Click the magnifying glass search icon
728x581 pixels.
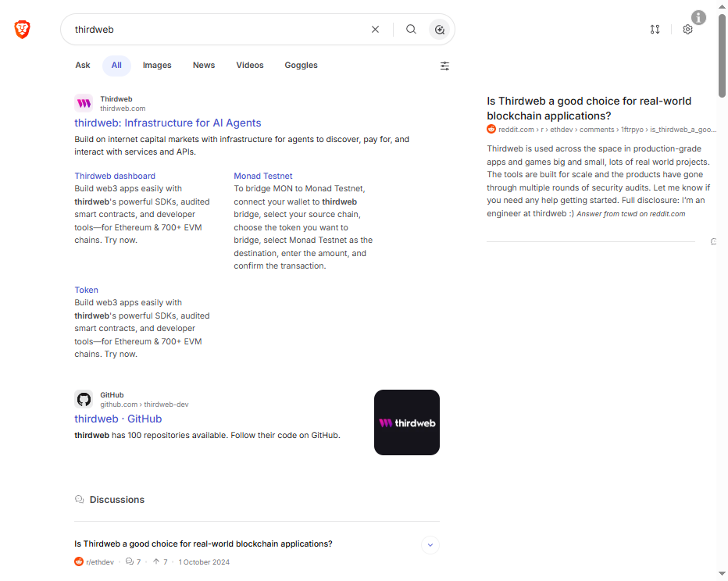[411, 29]
